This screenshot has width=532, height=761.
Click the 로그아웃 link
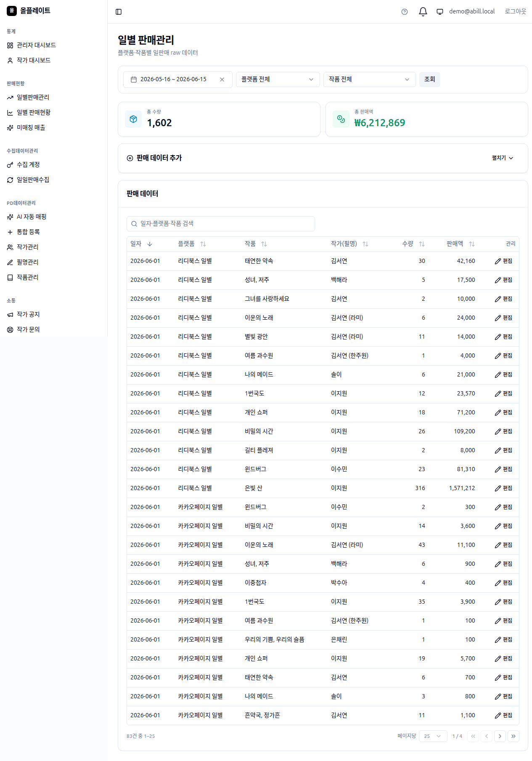tap(515, 12)
